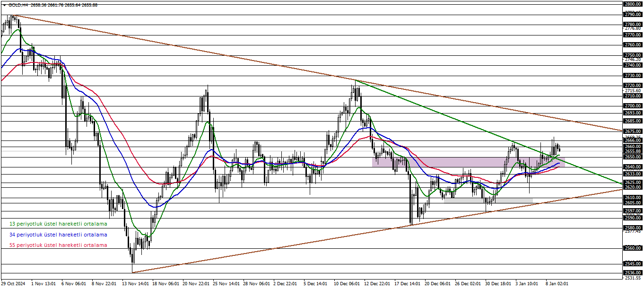Click the 2610.00 price axis label
The width and height of the screenshot is (644, 289).
(x=633, y=198)
